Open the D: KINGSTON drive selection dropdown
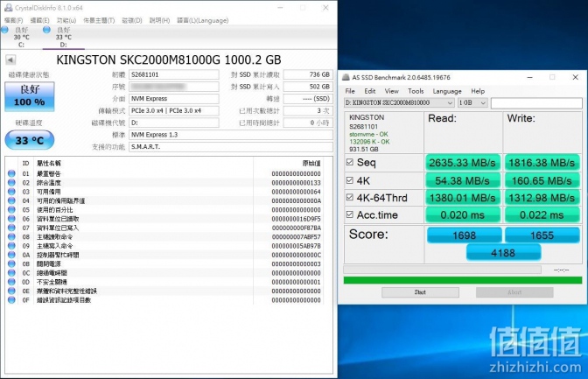Viewport: 588px width, 379px height. (x=399, y=102)
